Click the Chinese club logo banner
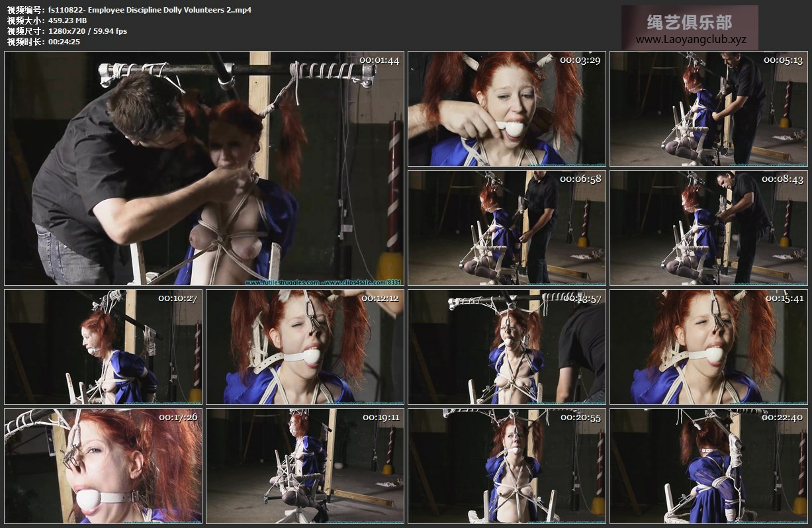This screenshot has width=812, height=528. [690, 22]
